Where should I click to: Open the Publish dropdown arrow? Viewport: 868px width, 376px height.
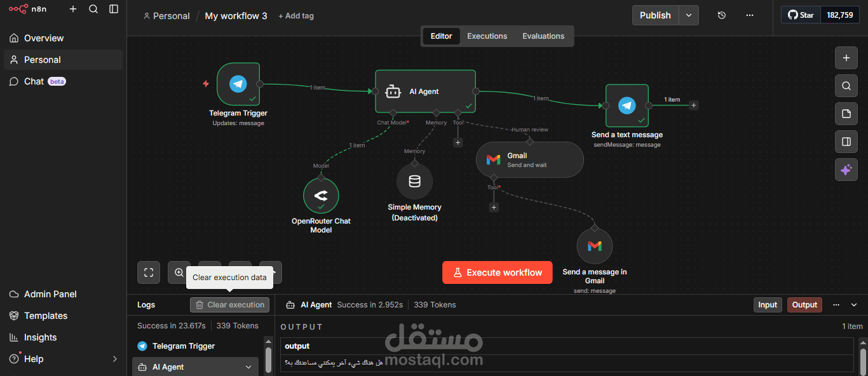coord(689,15)
